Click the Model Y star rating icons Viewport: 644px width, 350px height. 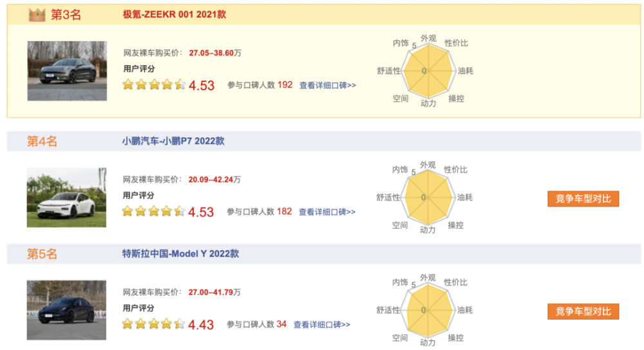point(154,324)
